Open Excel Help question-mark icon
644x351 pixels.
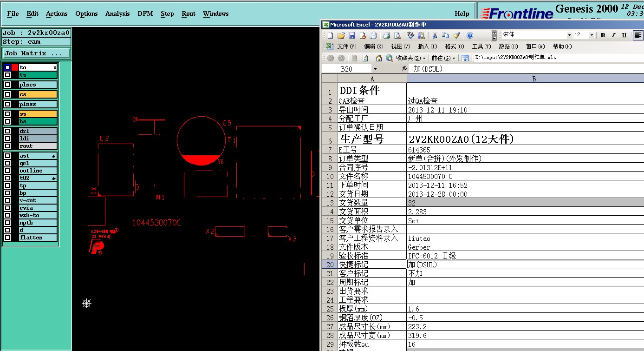click(470, 35)
